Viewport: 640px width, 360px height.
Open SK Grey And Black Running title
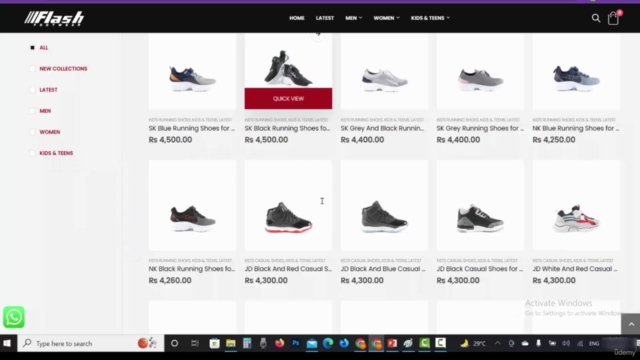pos(382,128)
